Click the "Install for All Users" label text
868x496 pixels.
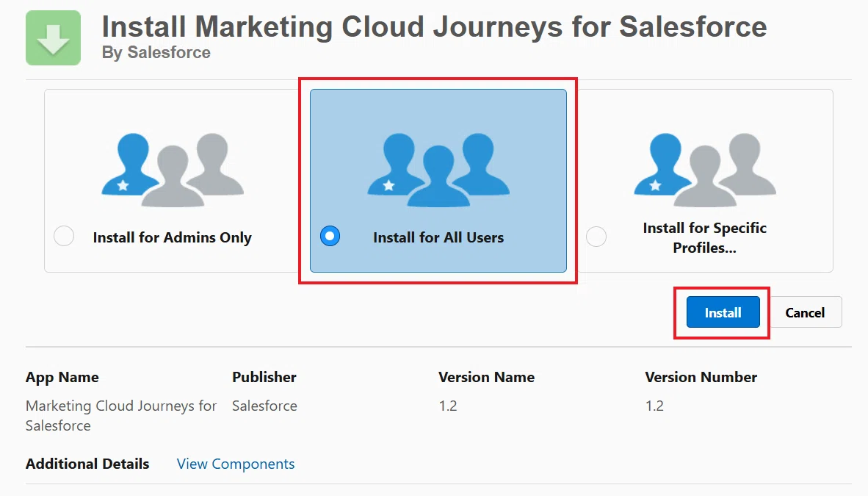point(438,237)
